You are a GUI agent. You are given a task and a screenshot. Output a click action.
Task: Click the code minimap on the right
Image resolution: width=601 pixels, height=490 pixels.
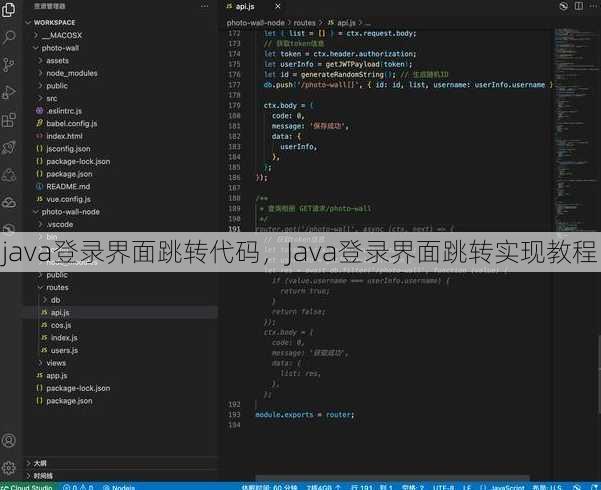(576, 130)
